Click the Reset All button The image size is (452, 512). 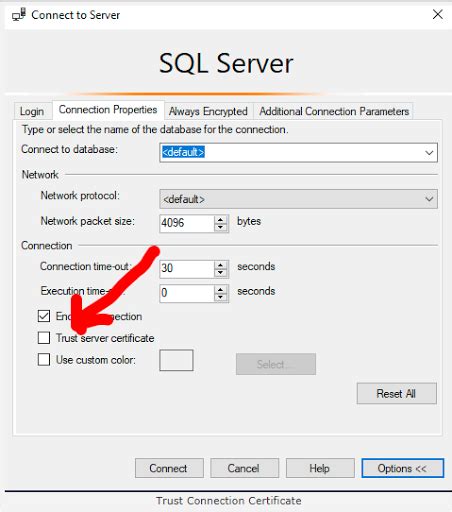click(396, 393)
